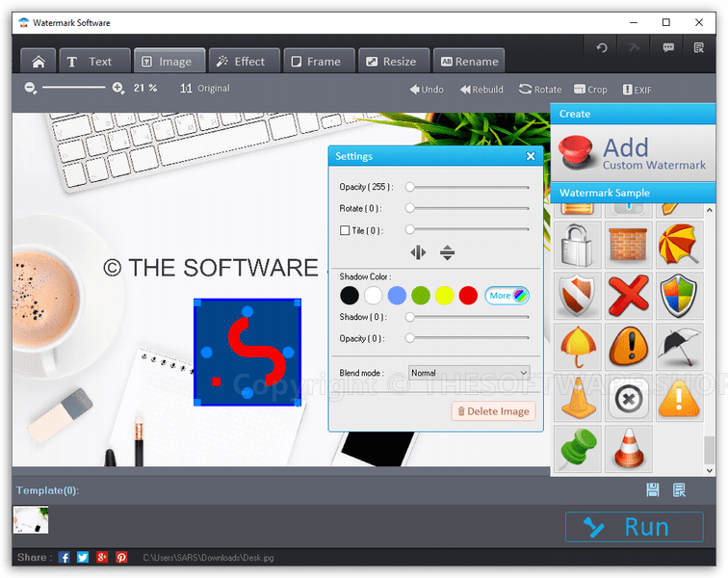Open More shadow colors picker

coord(507,296)
